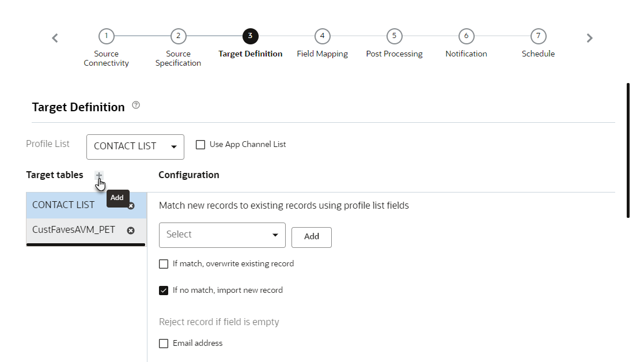Expand the match field Select dropdown

click(222, 235)
